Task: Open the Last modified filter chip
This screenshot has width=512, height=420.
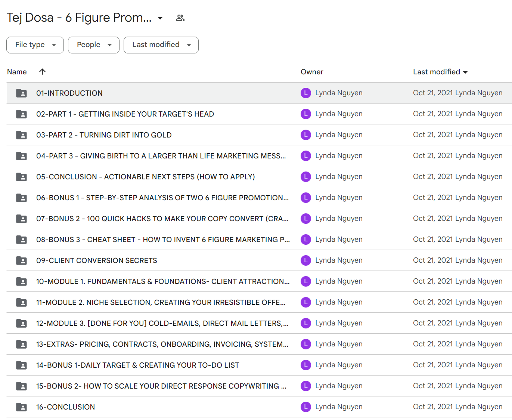Action: tap(161, 45)
